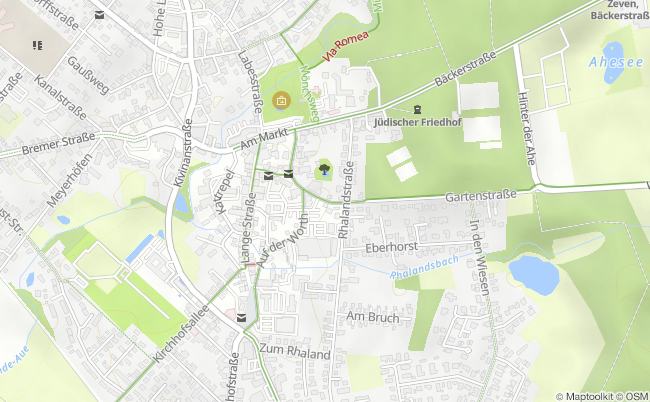Select the Eberhorst street label

pos(391,248)
